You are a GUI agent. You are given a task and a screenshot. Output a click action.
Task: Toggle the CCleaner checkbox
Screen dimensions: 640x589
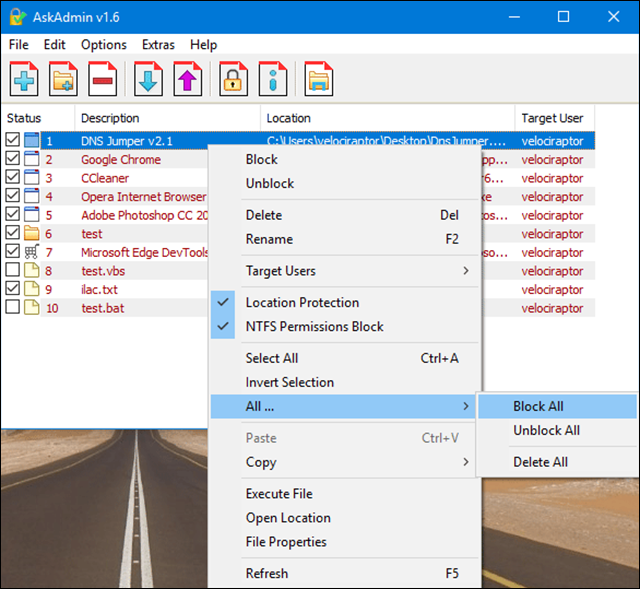[x=13, y=177]
